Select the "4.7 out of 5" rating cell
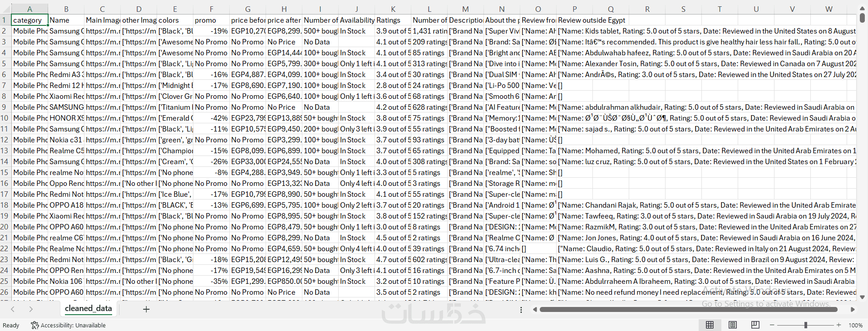This screenshot has width=868, height=331. (x=393, y=259)
